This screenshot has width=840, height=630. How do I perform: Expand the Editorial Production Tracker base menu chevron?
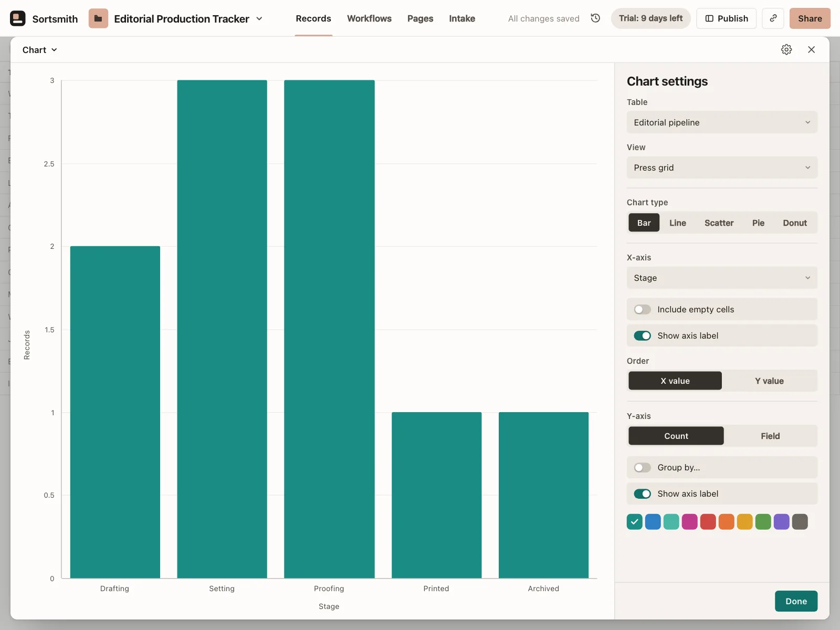click(259, 18)
